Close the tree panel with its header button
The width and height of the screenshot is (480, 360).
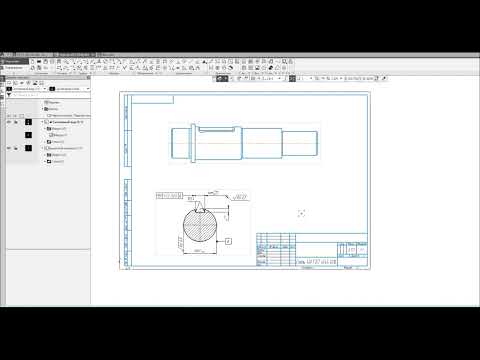click(88, 78)
